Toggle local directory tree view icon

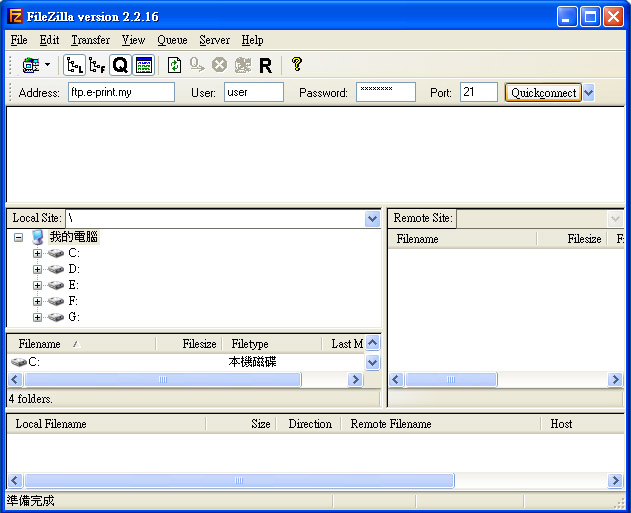74,65
